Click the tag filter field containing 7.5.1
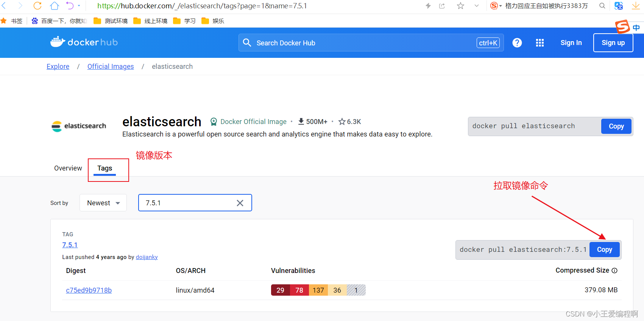 click(x=195, y=203)
